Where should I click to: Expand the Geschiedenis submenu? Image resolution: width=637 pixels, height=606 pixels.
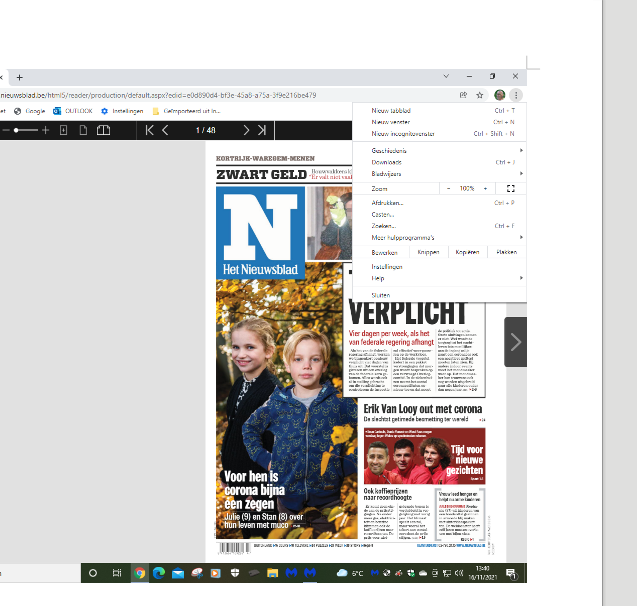pos(440,150)
